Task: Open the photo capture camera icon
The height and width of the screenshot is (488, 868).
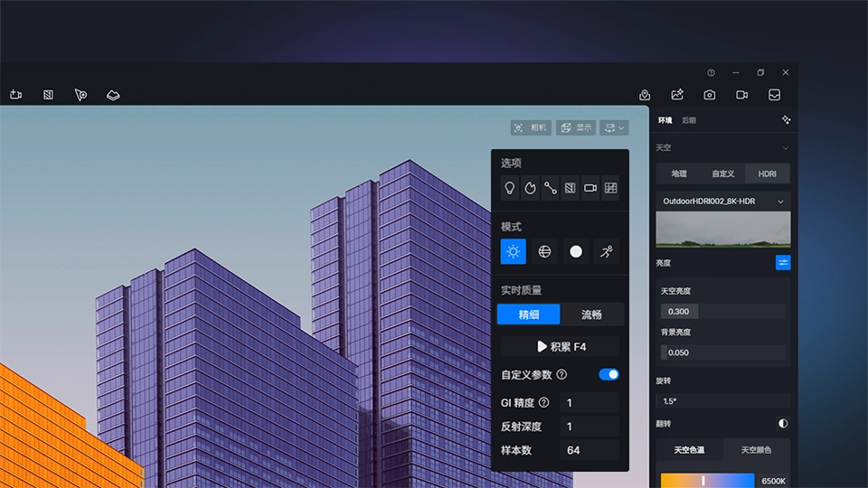Action: [x=710, y=95]
